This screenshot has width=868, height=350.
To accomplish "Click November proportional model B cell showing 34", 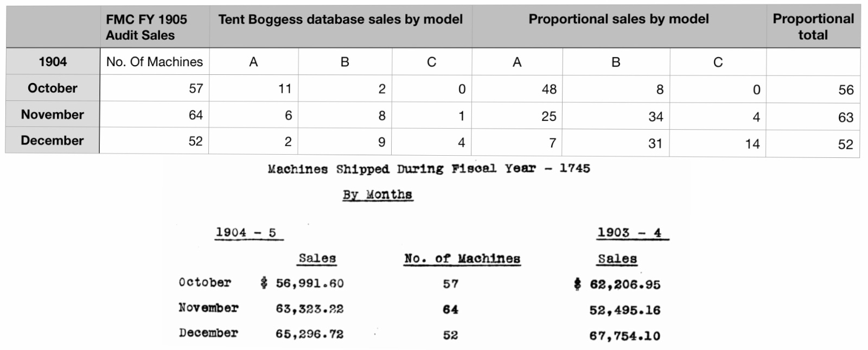I will click(x=655, y=117).
